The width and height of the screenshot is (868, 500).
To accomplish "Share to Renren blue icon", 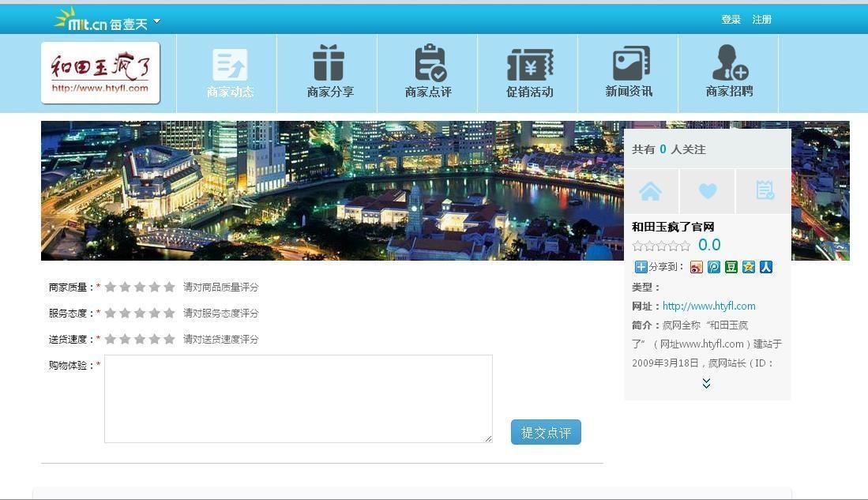I will [766, 267].
